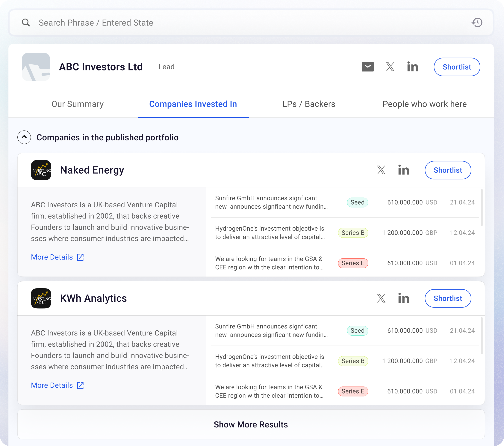The width and height of the screenshot is (504, 446).
Task: Open KWh Analytics X profile icon
Action: [381, 298]
